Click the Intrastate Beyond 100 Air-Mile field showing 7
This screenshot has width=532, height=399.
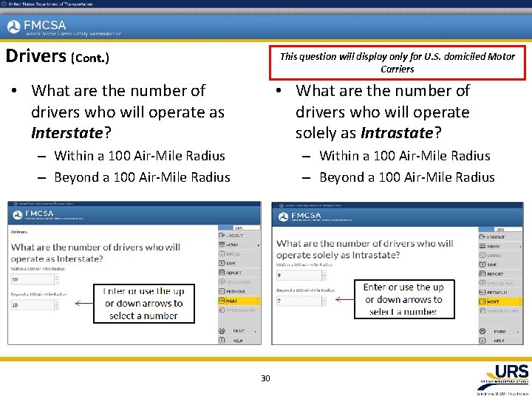coord(299,301)
